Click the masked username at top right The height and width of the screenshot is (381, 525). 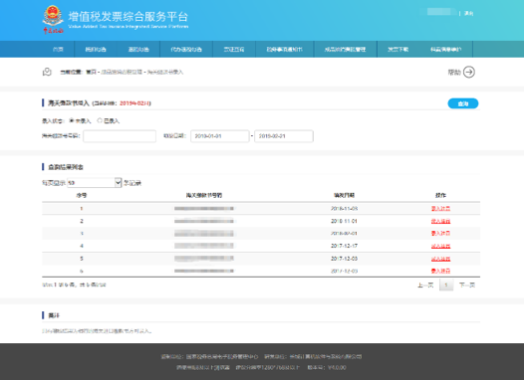(439, 12)
